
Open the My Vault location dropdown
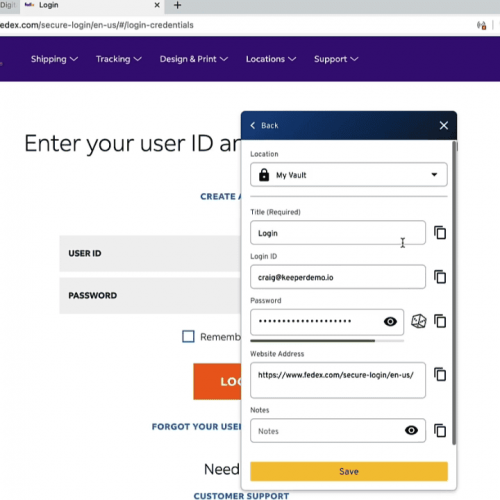point(349,175)
